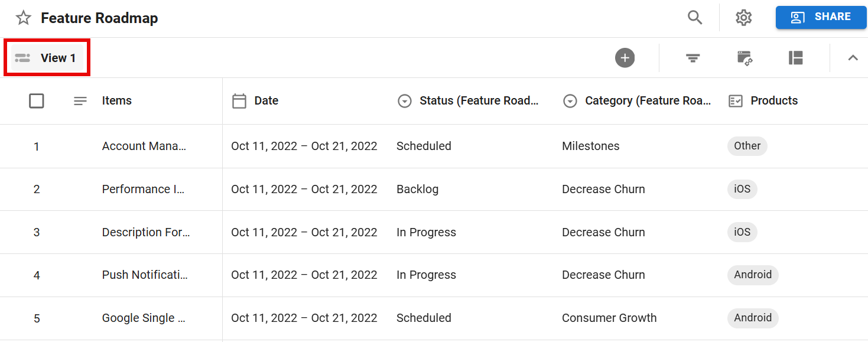The image size is (868, 342).
Task: Open the Status column dropdown icon
Action: click(x=404, y=101)
